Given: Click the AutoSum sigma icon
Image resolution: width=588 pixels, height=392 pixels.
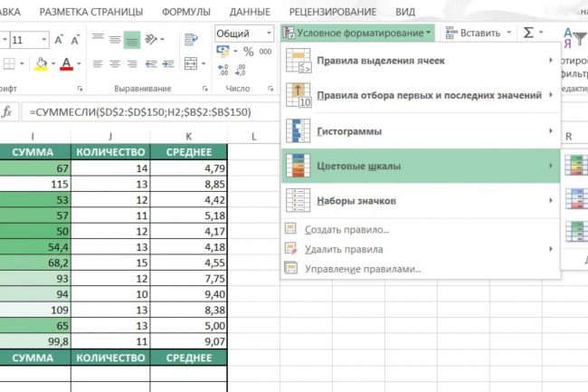Looking at the screenshot, I should click(x=528, y=33).
